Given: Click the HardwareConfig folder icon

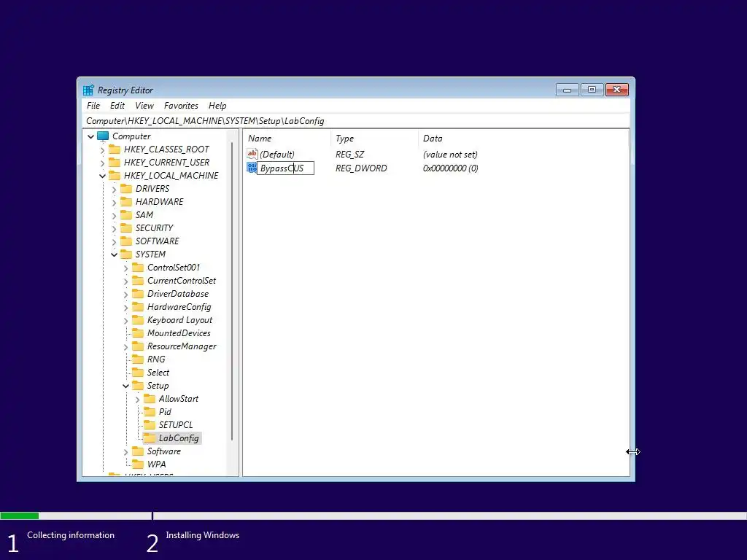Looking at the screenshot, I should [x=138, y=307].
